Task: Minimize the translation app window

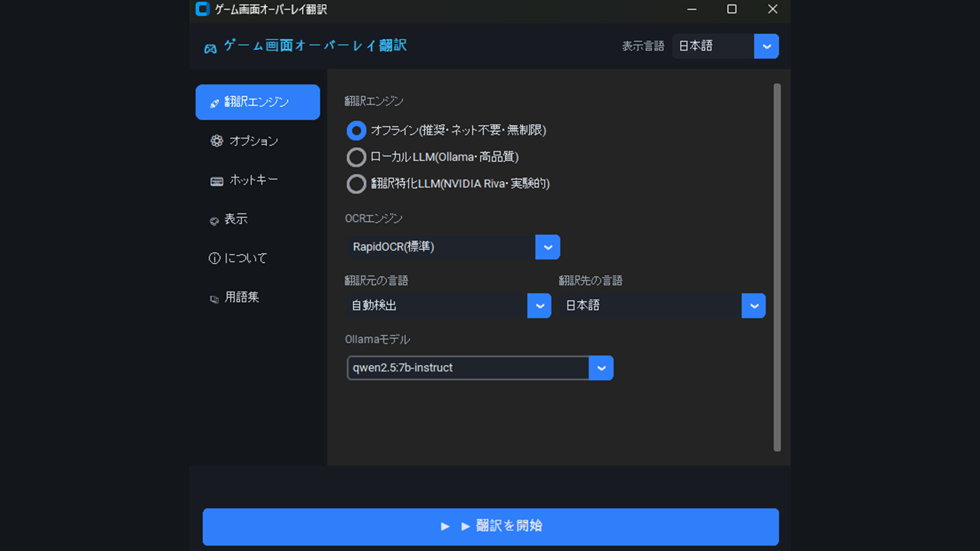Action: [x=692, y=9]
